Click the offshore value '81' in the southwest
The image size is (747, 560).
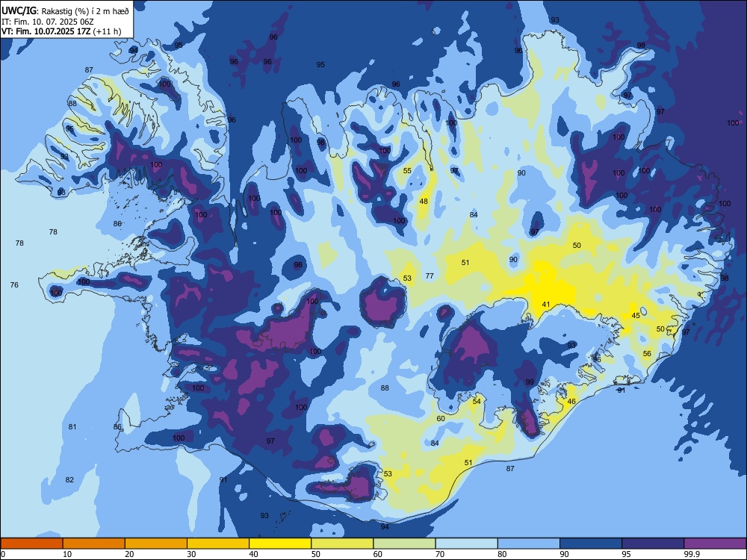(x=72, y=426)
